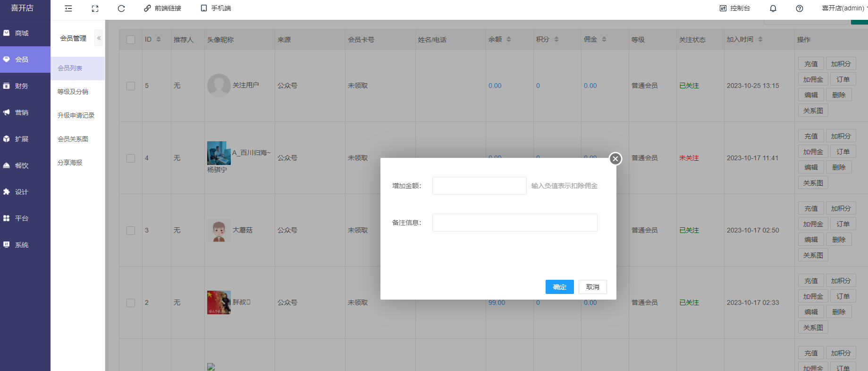This screenshot has height=371, width=868.
Task: Click join time 2023-10-25 13:15
Action: (x=753, y=86)
